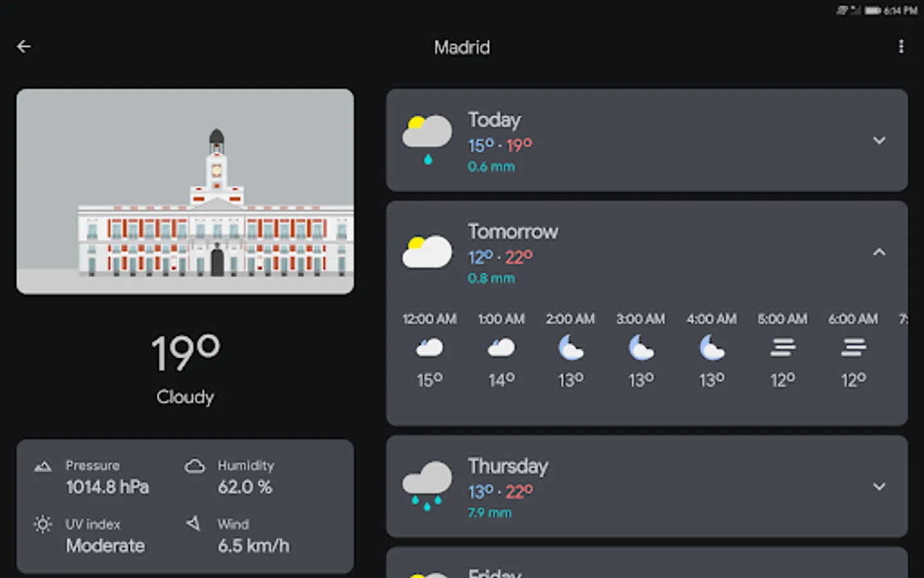Click the Wind label
The image size is (924, 578).
233,525
